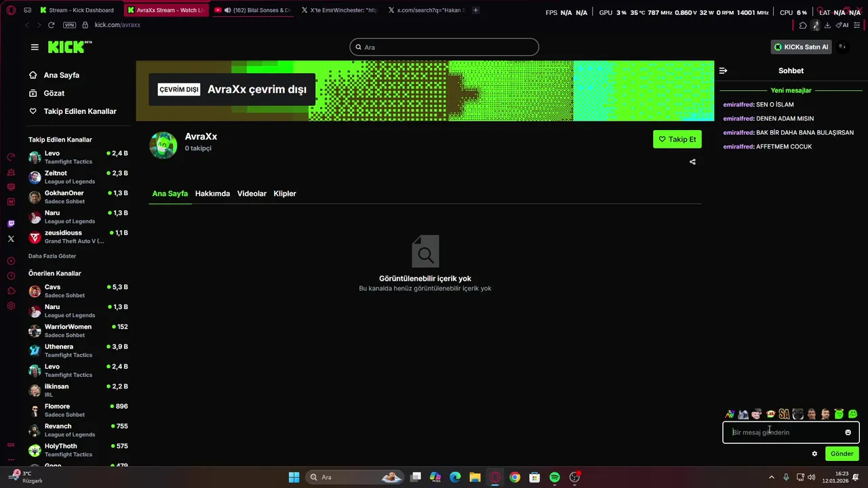Insert the green halo emote

pos(839,414)
